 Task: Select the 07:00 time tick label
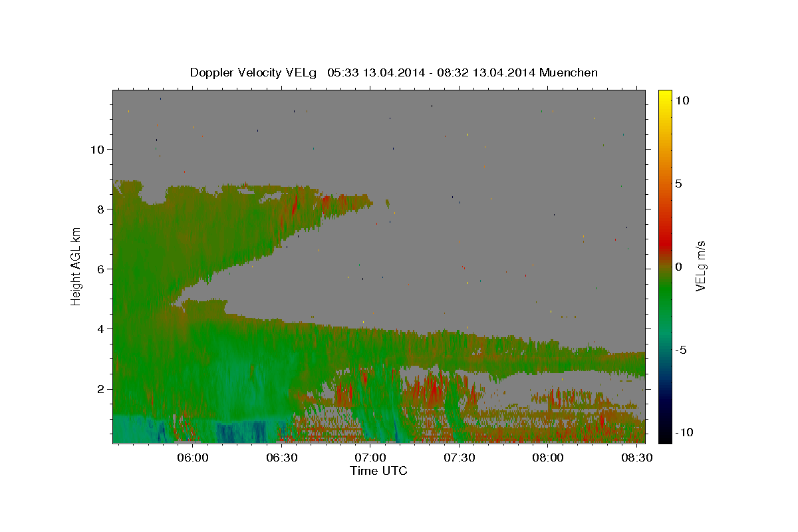[370, 458]
